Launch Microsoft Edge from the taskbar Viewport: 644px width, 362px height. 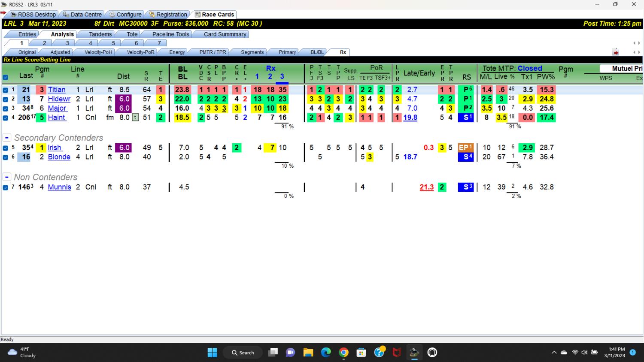(x=326, y=353)
